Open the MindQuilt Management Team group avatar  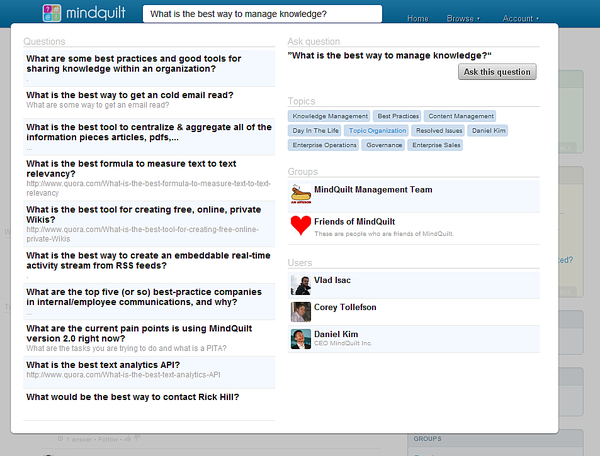coord(301,194)
